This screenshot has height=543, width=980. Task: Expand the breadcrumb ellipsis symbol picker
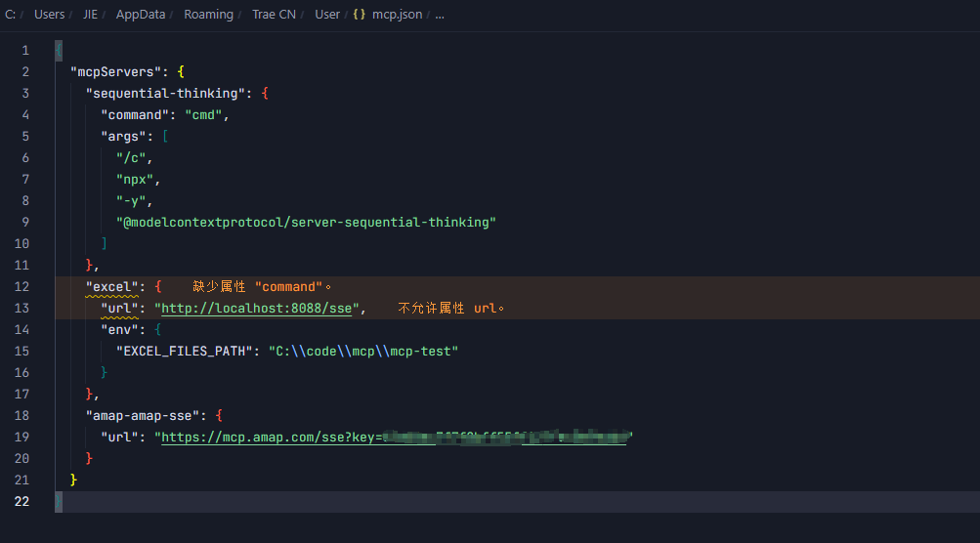(440, 15)
